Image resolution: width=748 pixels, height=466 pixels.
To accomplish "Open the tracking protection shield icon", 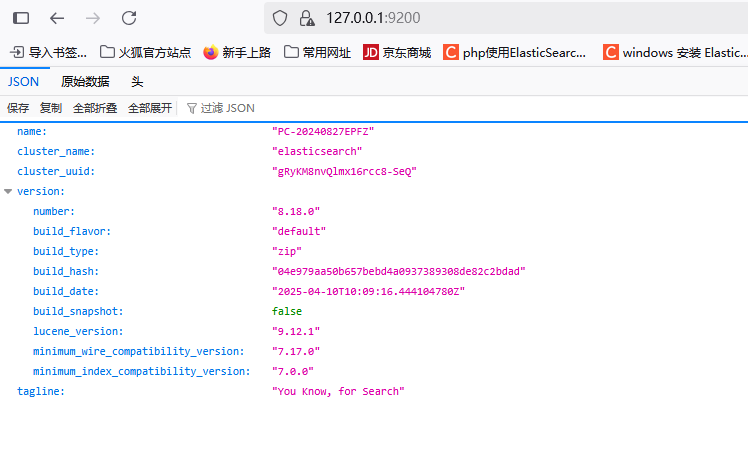I will [x=280, y=18].
